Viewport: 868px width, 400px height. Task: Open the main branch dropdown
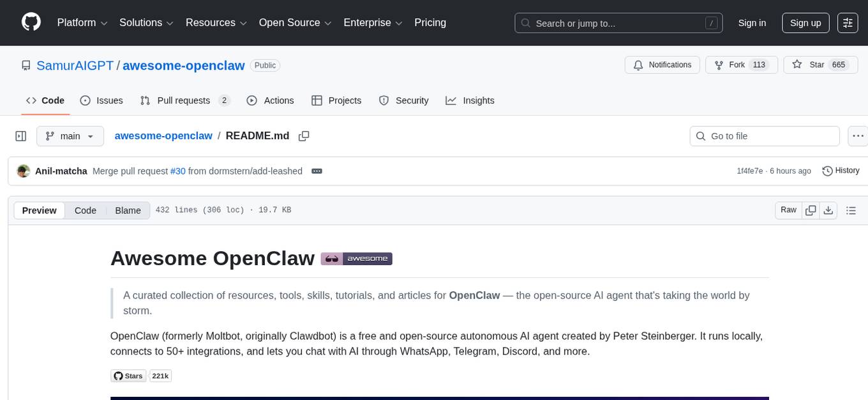[70, 135]
